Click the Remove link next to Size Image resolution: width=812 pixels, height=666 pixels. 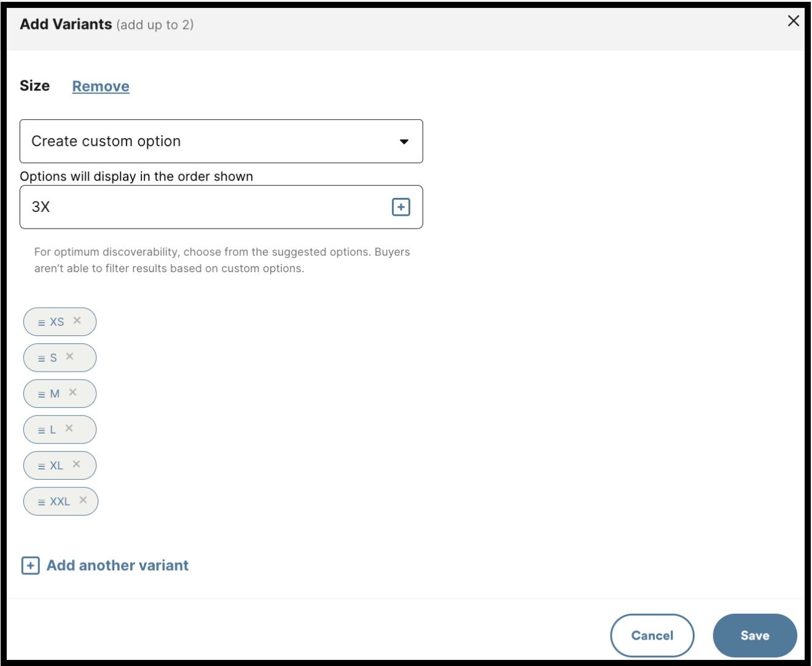point(100,86)
